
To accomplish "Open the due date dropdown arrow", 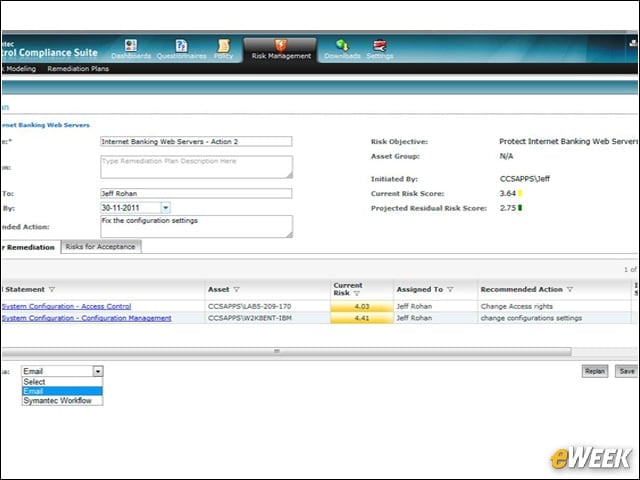I will coord(165,208).
